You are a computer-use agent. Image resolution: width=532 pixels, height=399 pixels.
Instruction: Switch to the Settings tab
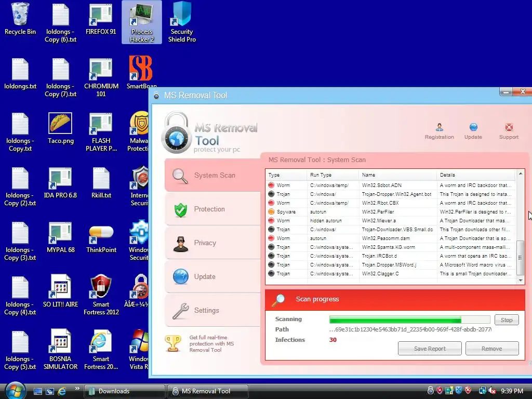pos(213,310)
